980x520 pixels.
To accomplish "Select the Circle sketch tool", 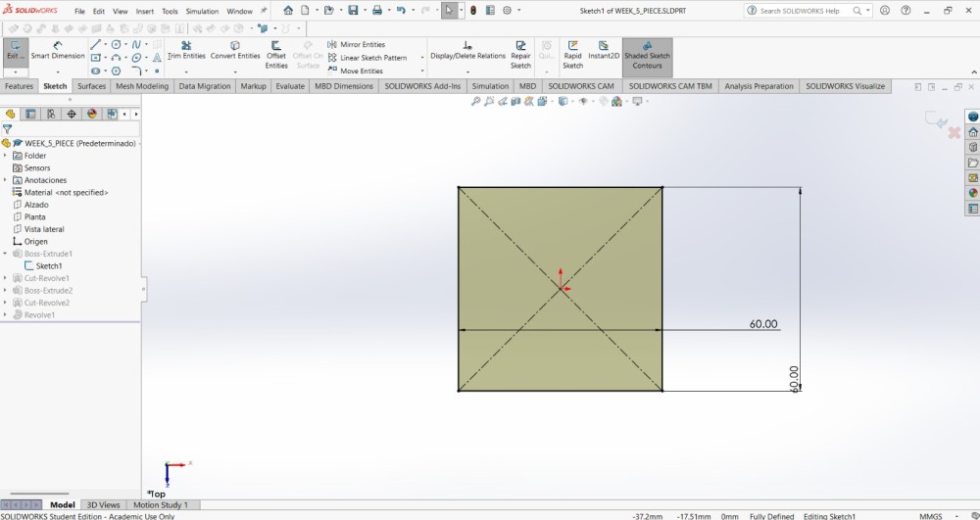I will 117,44.
